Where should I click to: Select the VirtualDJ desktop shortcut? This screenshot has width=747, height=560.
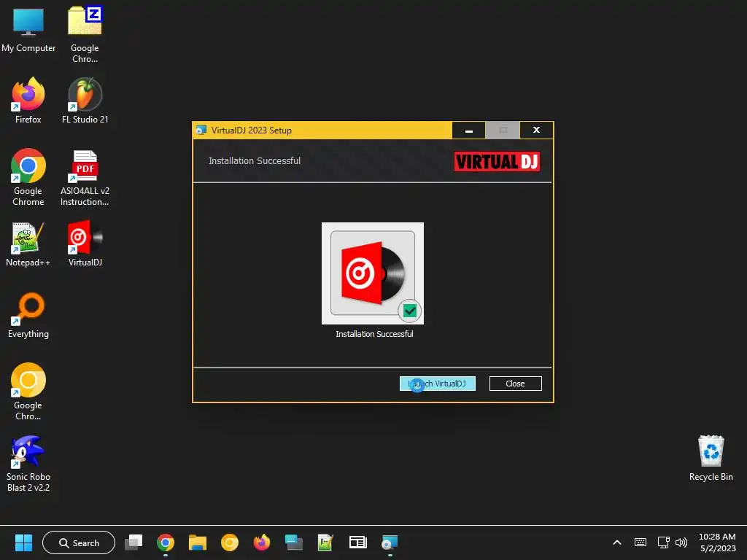(85, 244)
